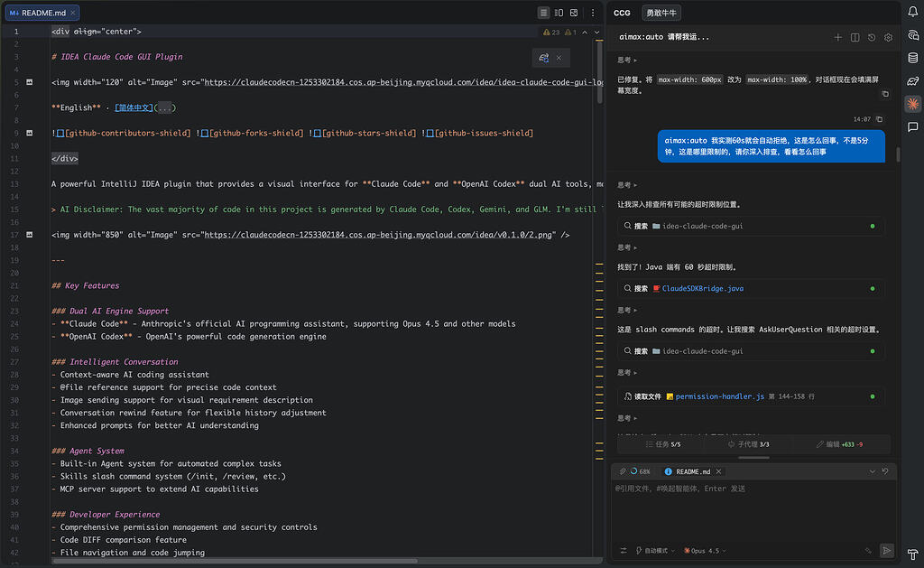Open chat history clock icon
924x568 pixels.
coord(872,37)
